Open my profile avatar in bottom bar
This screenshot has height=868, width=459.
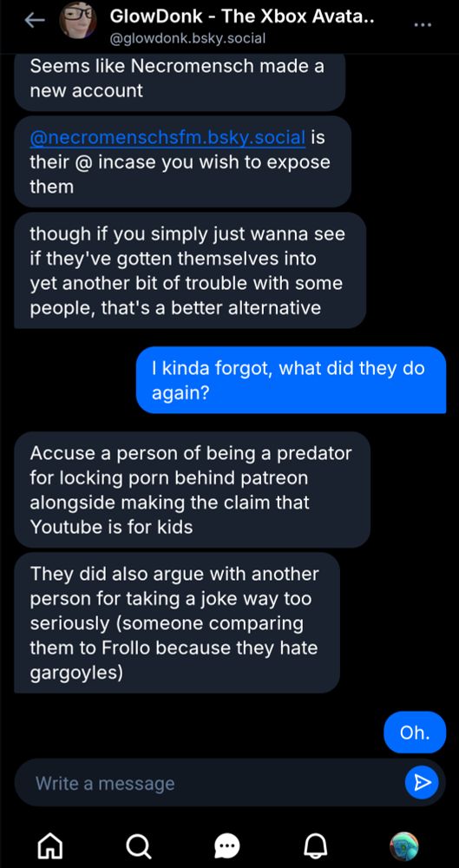click(404, 845)
